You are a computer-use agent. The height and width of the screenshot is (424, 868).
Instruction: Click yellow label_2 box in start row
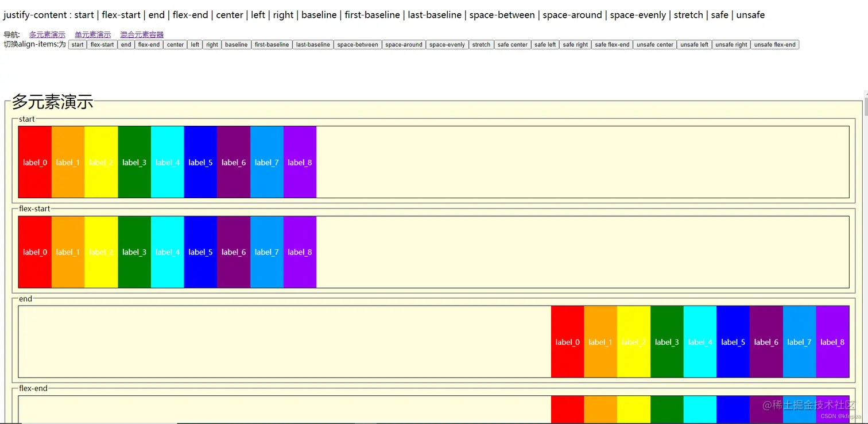point(101,162)
